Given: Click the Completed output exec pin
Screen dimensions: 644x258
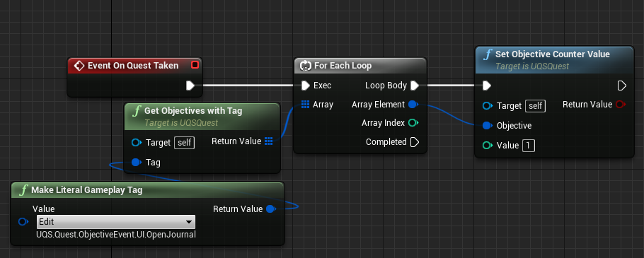Looking at the screenshot, I should click(415, 142).
